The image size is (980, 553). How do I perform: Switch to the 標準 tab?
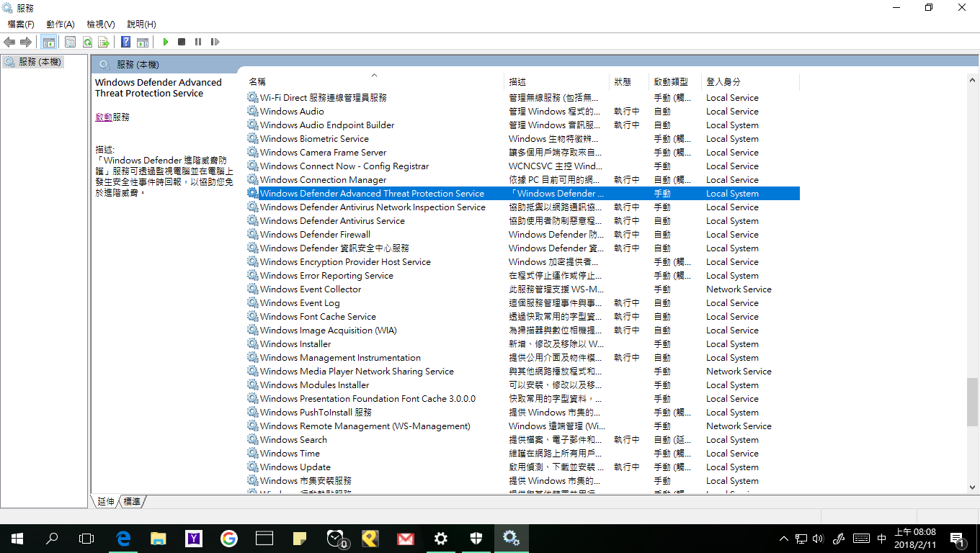click(x=132, y=501)
